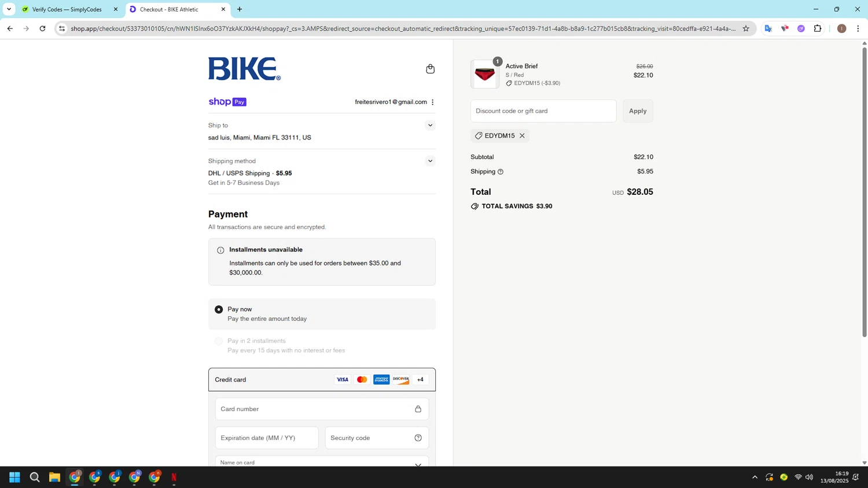
Task: Click the Shipping info help icon
Action: point(501,172)
